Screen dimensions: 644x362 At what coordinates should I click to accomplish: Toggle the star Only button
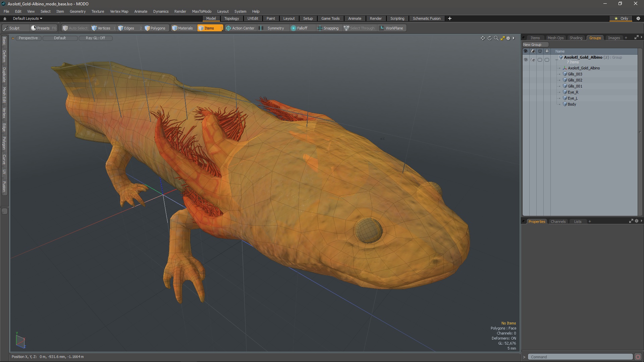[621, 18]
